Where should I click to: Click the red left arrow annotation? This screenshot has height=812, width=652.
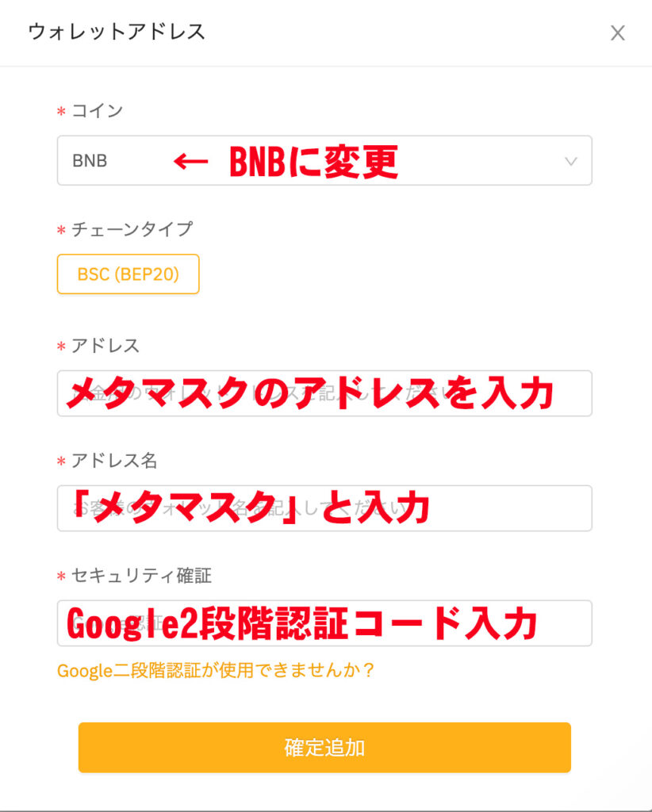[190, 162]
